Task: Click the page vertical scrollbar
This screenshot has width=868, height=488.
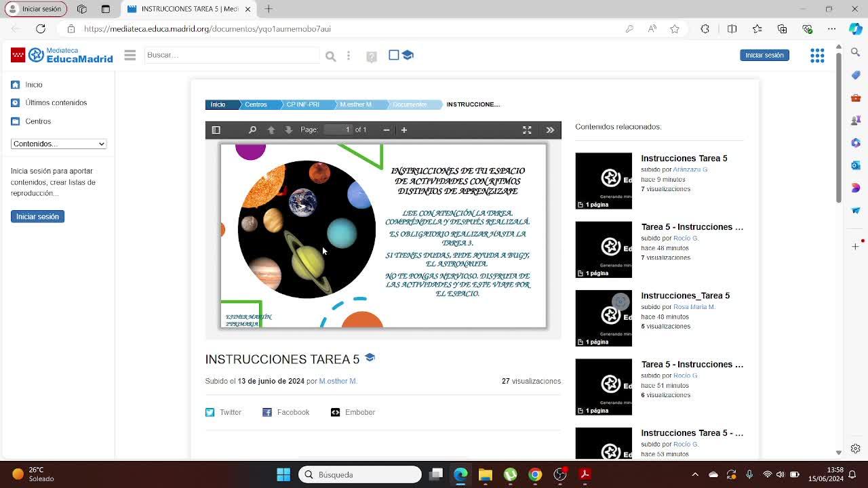Action: pos(839,129)
